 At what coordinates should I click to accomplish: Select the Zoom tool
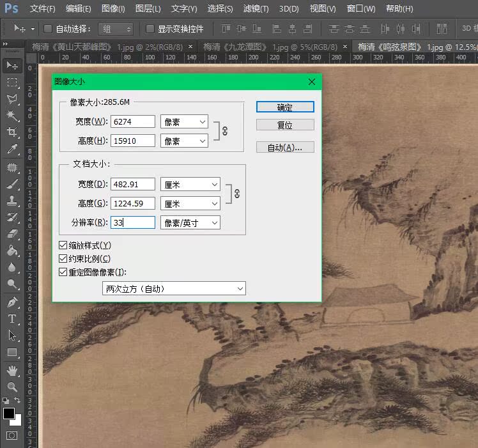(x=12, y=387)
